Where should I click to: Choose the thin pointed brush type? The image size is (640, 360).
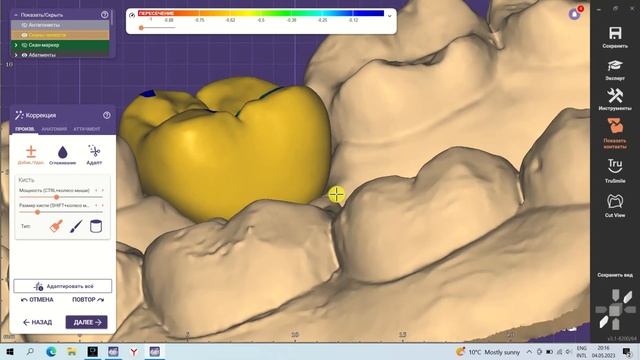76,226
